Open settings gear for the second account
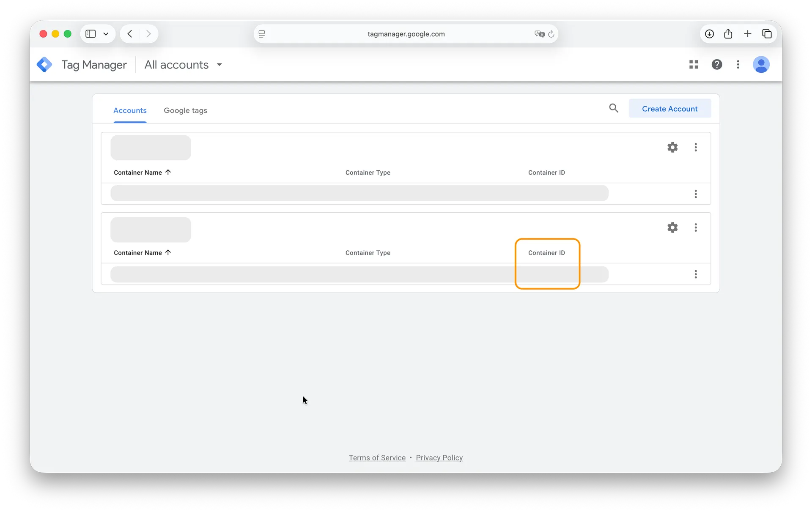 click(672, 227)
